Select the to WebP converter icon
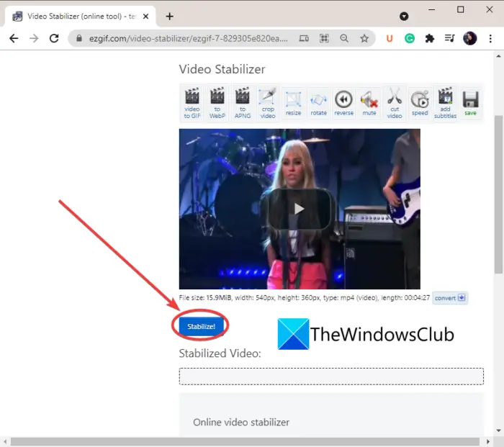504x447 pixels. point(217,103)
